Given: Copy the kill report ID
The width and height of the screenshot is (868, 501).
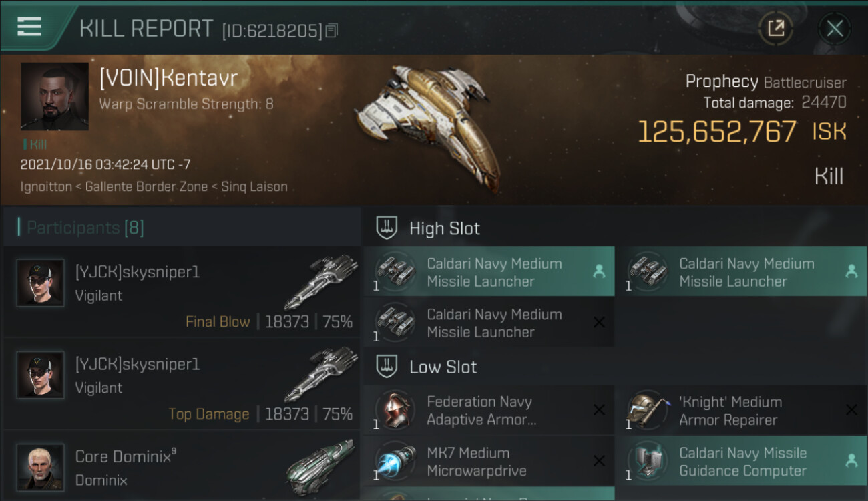Looking at the screenshot, I should 332,30.
